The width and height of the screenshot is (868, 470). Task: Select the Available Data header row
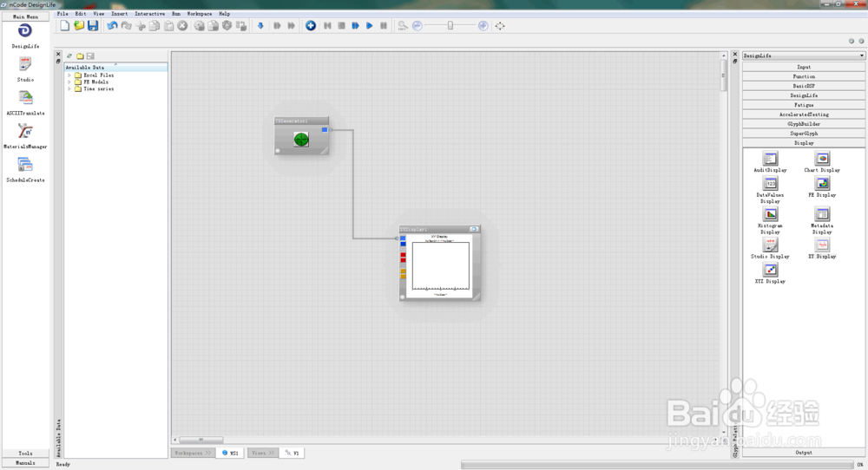click(x=115, y=68)
